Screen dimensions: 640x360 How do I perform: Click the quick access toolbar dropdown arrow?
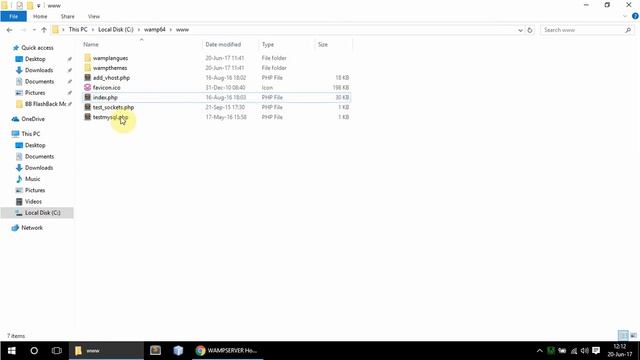tap(39, 6)
